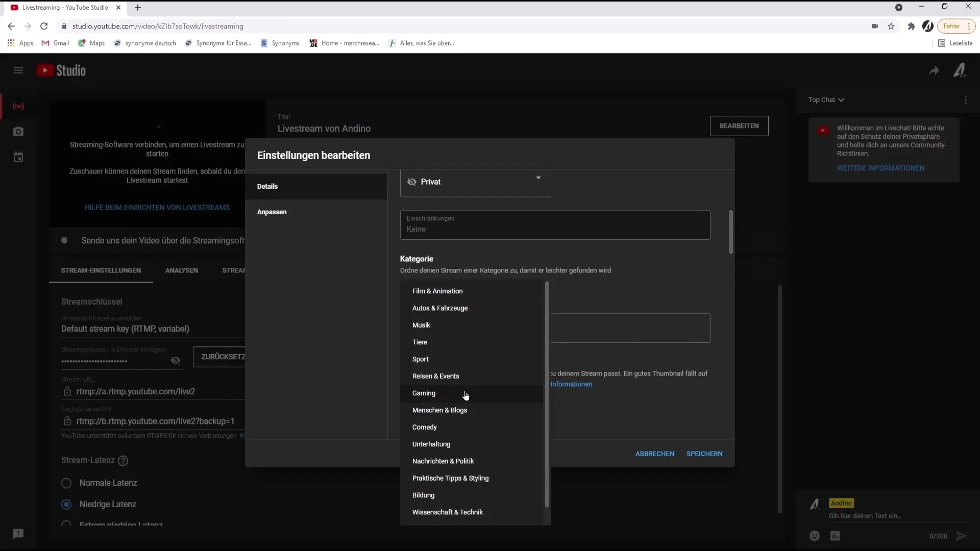Click the comments/subtitles icon in sidebar
The width and height of the screenshot is (980, 551).
18,534
